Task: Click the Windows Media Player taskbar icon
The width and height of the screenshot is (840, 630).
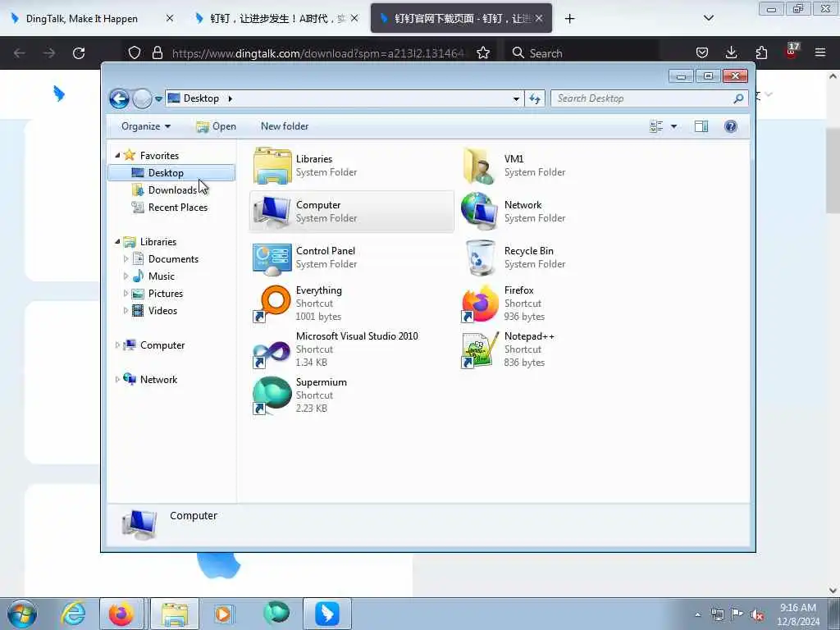Action: (x=223, y=614)
